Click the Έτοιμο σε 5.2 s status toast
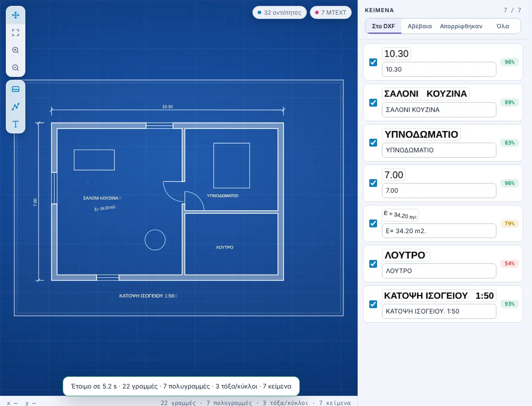Viewport: 532px width, 406px height. 181,387
